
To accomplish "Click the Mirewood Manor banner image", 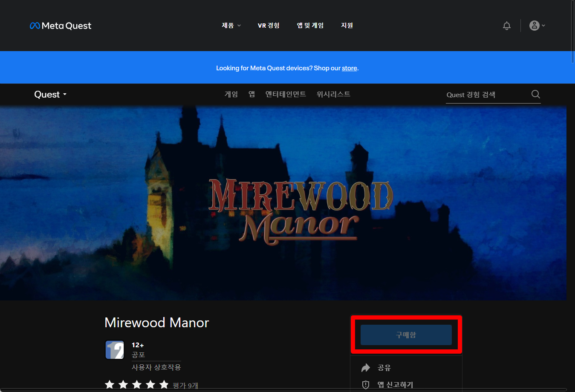I will pyautogui.click(x=283, y=203).
